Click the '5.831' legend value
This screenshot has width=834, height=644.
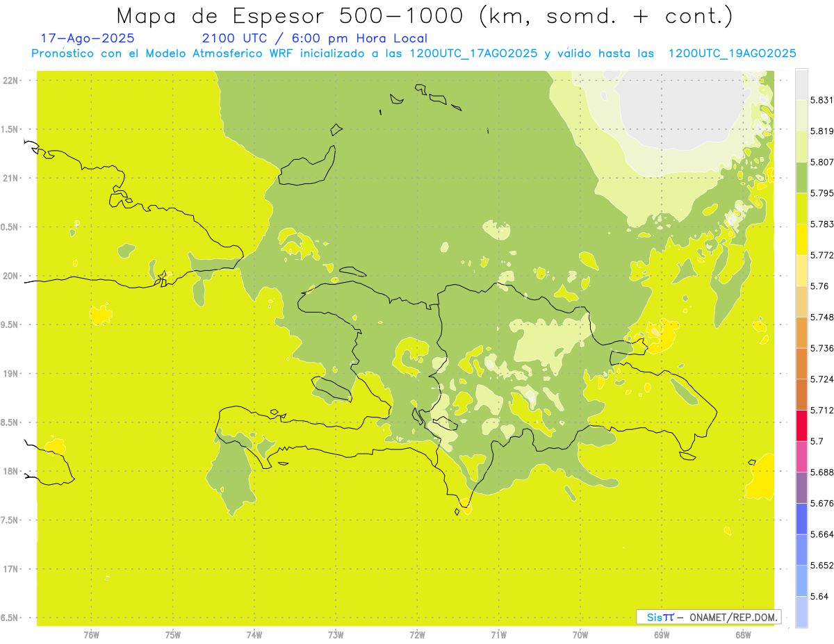pos(821,100)
